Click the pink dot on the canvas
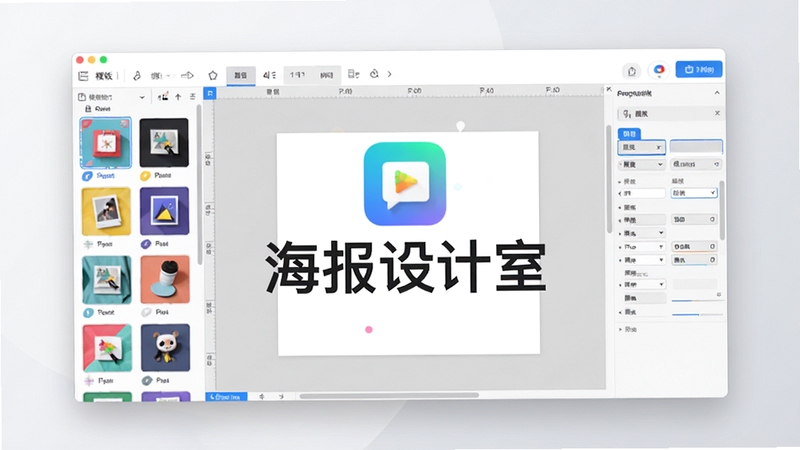 click(x=369, y=330)
